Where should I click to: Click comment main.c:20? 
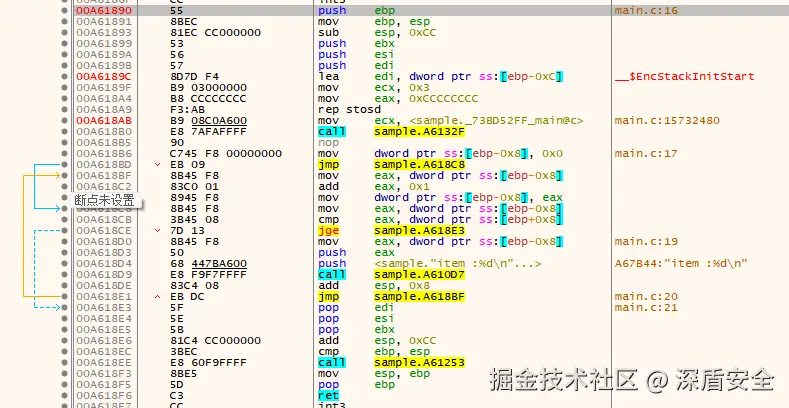click(646, 297)
